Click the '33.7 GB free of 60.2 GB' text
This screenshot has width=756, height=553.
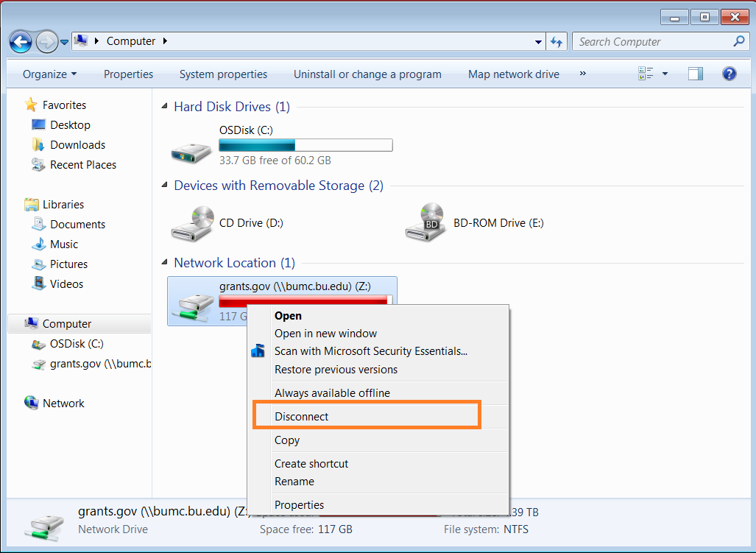click(x=275, y=160)
